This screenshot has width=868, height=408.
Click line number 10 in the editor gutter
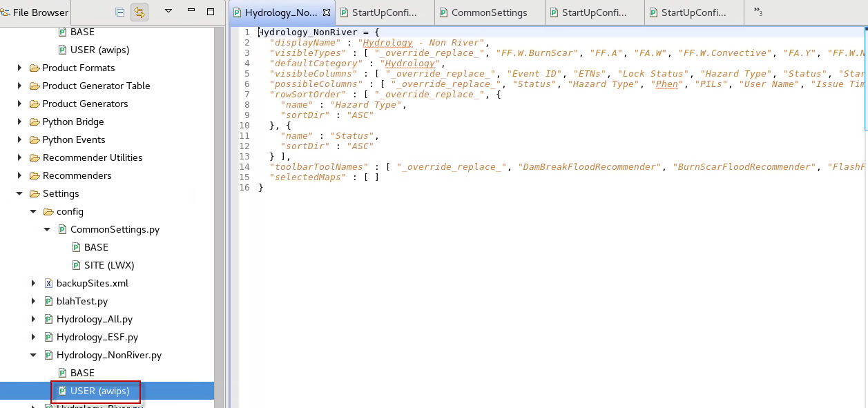click(244, 126)
